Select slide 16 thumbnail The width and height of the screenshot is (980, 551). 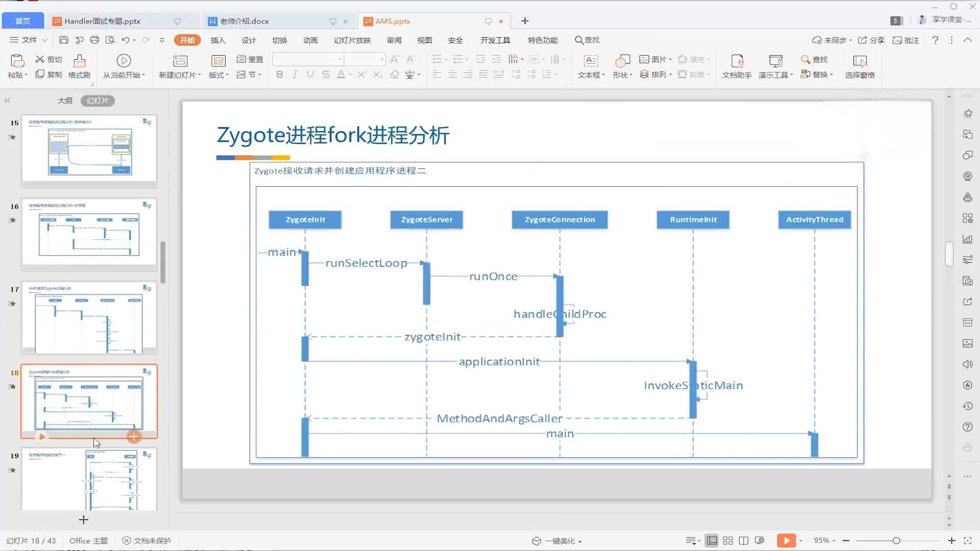point(89,234)
